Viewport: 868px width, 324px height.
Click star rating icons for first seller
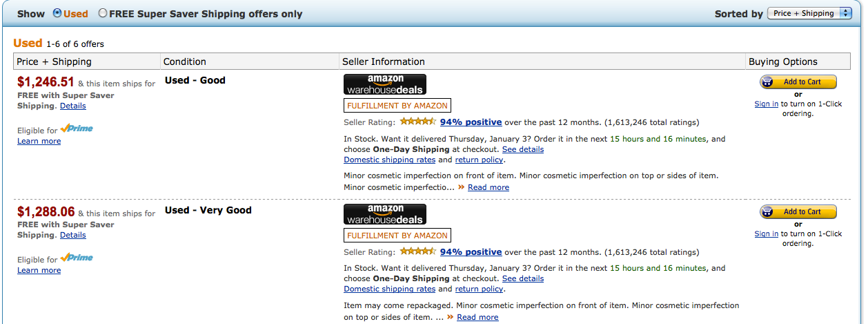coord(417,122)
